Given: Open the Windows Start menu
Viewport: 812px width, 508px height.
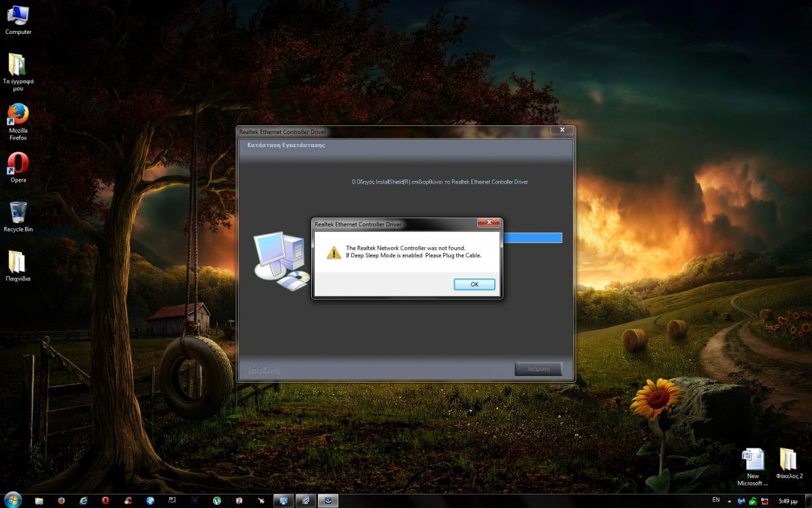Looking at the screenshot, I should pyautogui.click(x=13, y=500).
